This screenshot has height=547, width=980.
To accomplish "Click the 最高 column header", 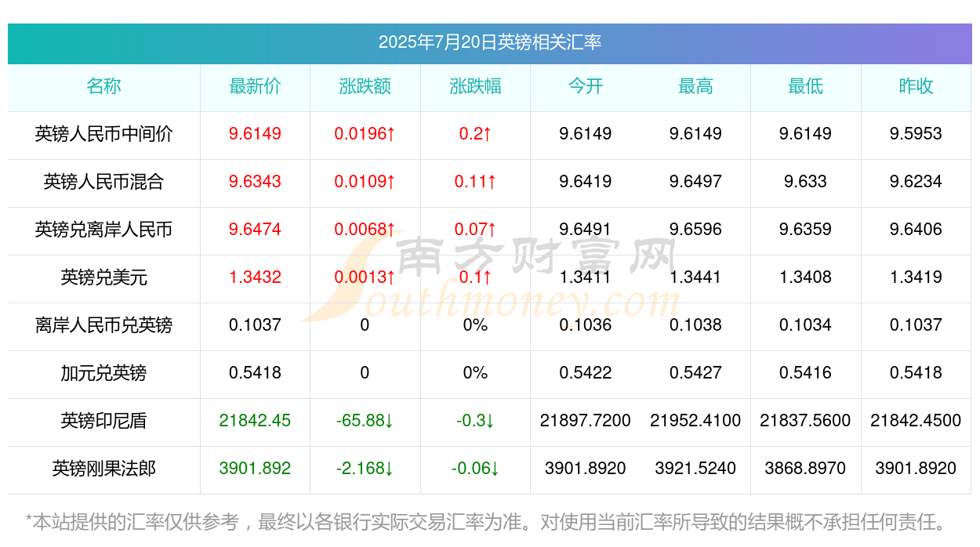I will (x=695, y=86).
